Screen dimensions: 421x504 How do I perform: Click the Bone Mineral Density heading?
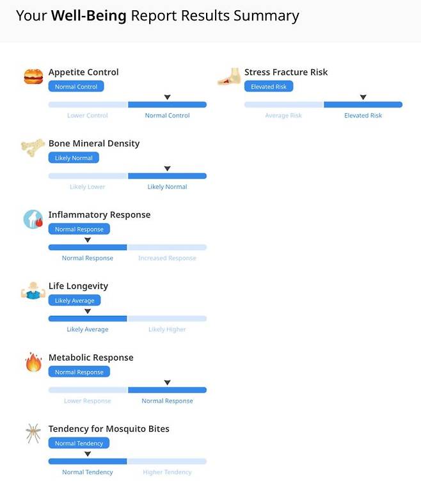pos(94,143)
